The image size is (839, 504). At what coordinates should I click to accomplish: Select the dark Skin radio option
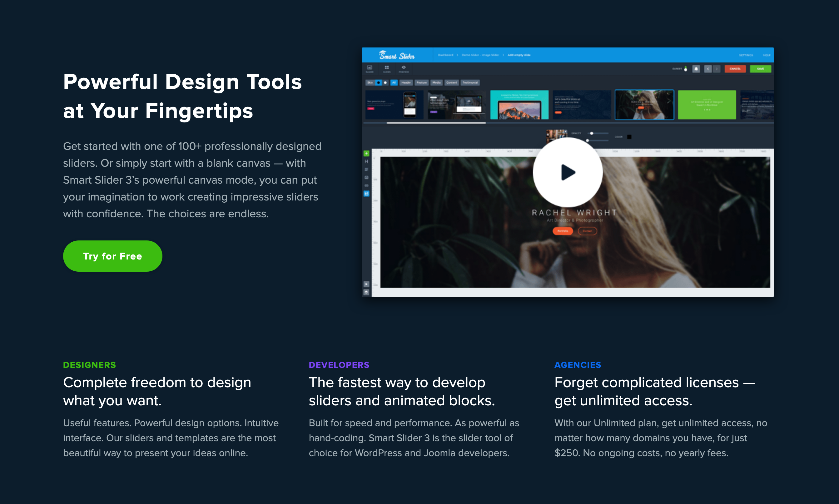tap(378, 82)
